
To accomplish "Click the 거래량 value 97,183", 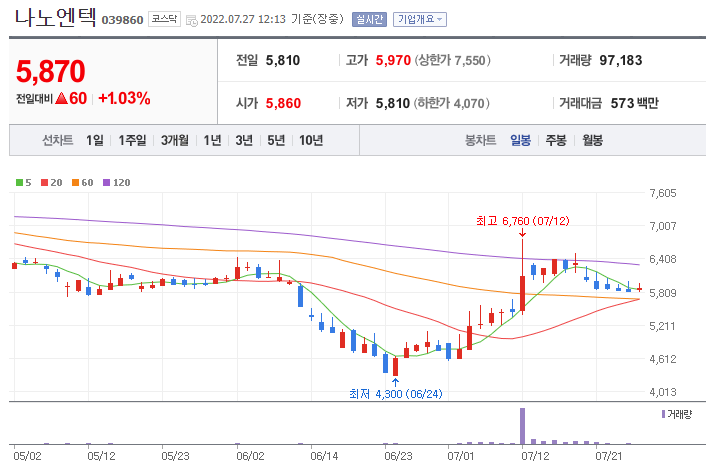I will [621, 60].
